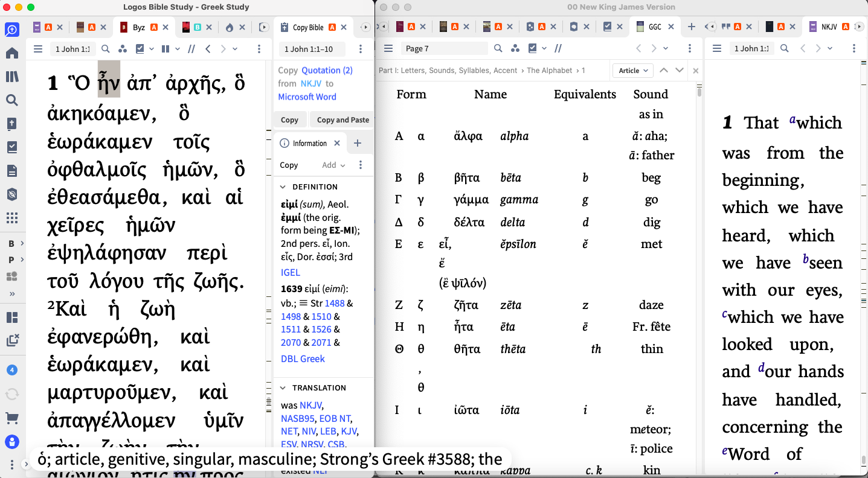Open the GGC panel hamburger menu

pyautogui.click(x=388, y=48)
